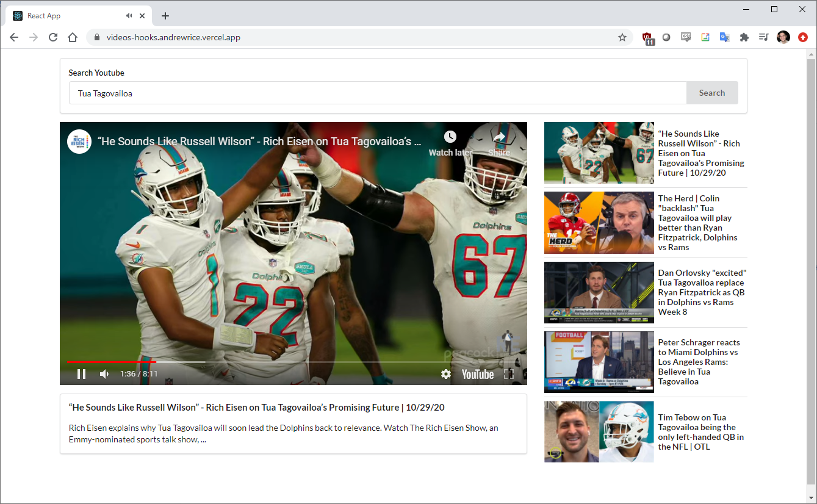The height and width of the screenshot is (504, 817).
Task: Open the gray square extension after the round one
Action: 686,37
